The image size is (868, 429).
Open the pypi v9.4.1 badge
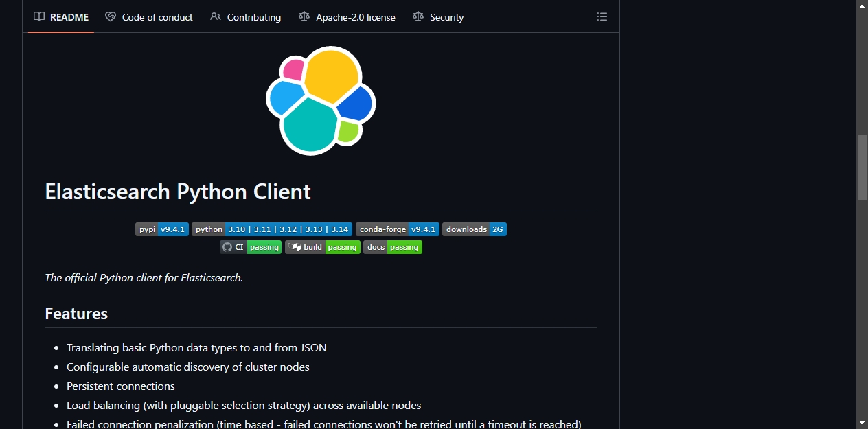(162, 229)
